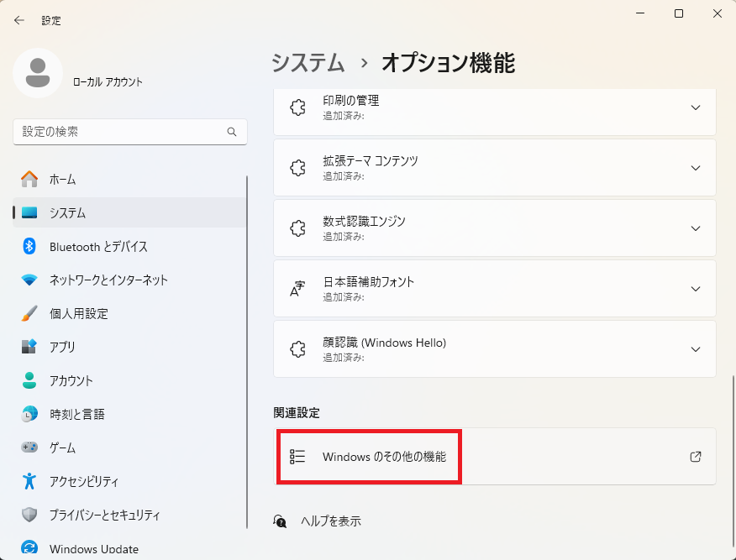Viewport: 736px width, 560px height.
Task: Focus the 設定の検索 search box
Action: click(130, 132)
